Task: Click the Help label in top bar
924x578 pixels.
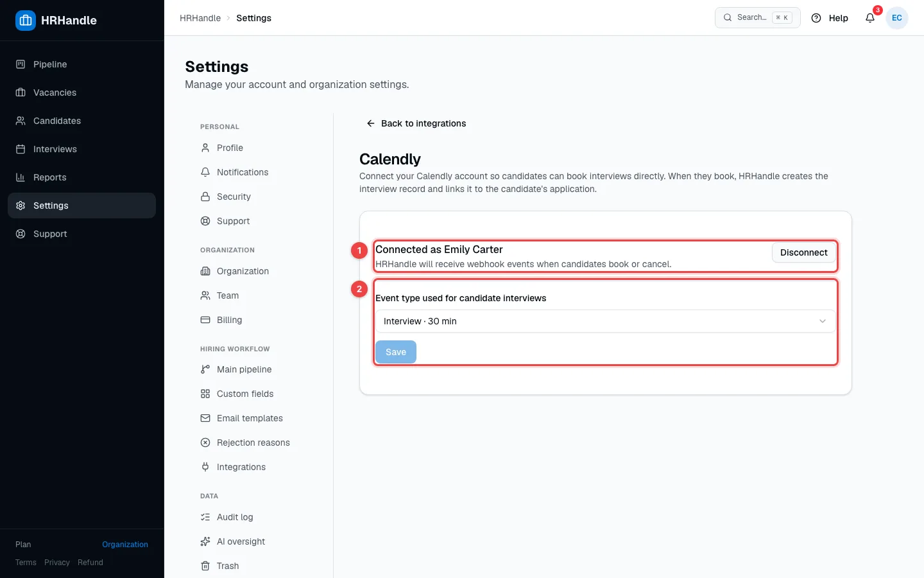Action: tap(839, 18)
